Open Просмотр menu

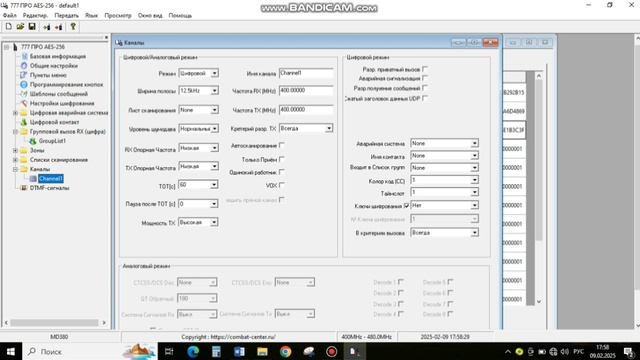[x=118, y=15]
